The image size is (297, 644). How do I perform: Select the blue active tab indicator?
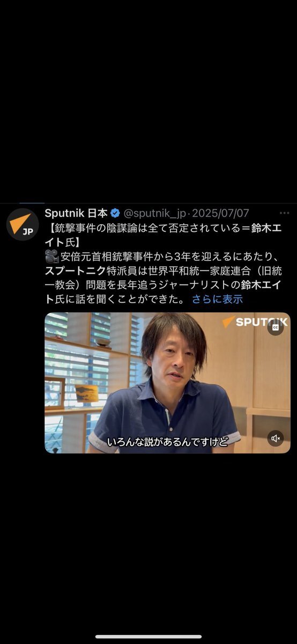tap(32, 203)
